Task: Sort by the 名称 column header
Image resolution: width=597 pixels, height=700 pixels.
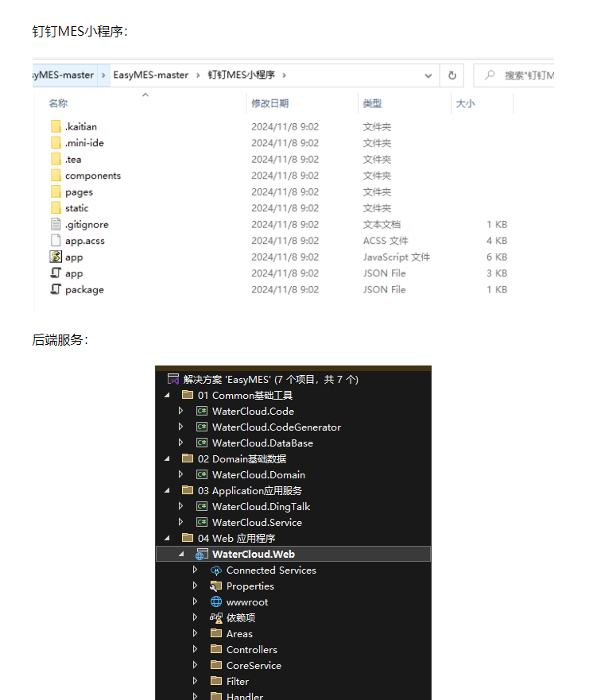Action: pyautogui.click(x=58, y=103)
